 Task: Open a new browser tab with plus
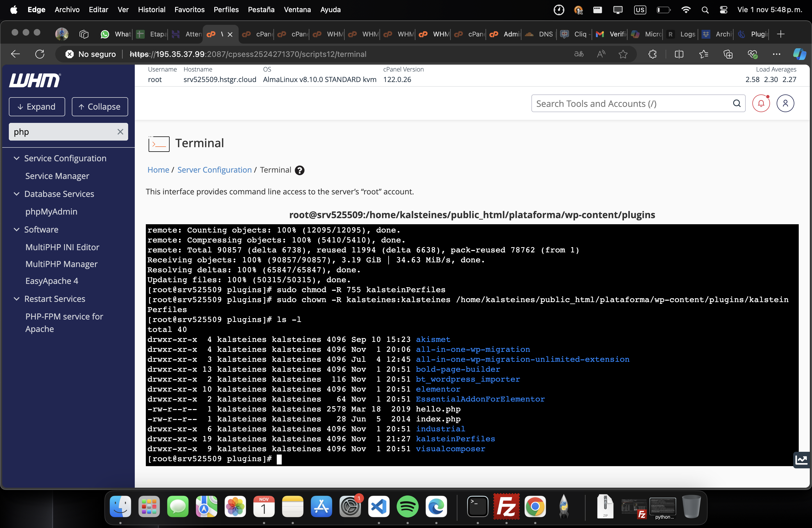[x=781, y=34]
